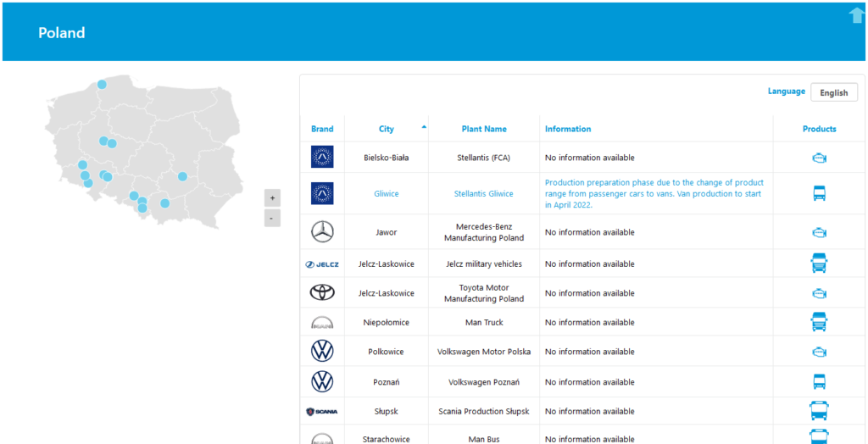This screenshot has height=444, width=868.
Task: Sort table by Products header
Action: [820, 129]
